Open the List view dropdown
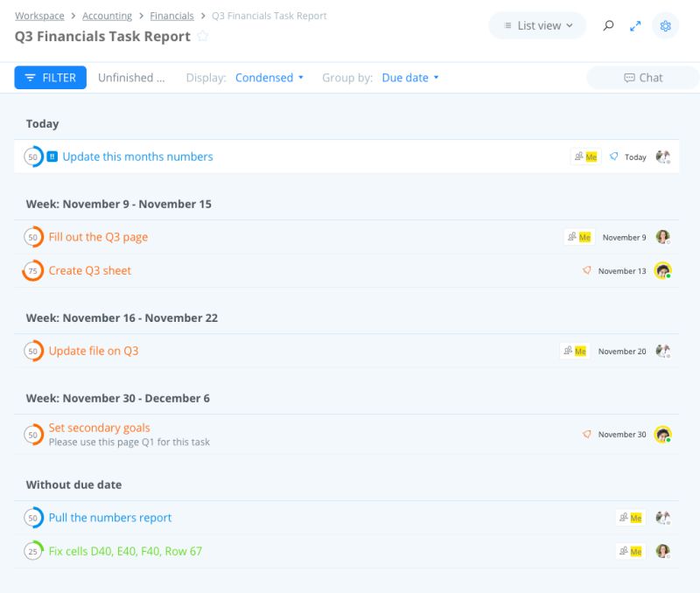 coord(536,25)
